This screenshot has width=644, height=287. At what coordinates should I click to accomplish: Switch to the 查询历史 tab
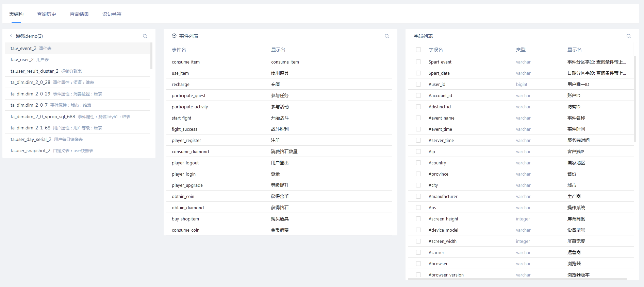(47, 14)
